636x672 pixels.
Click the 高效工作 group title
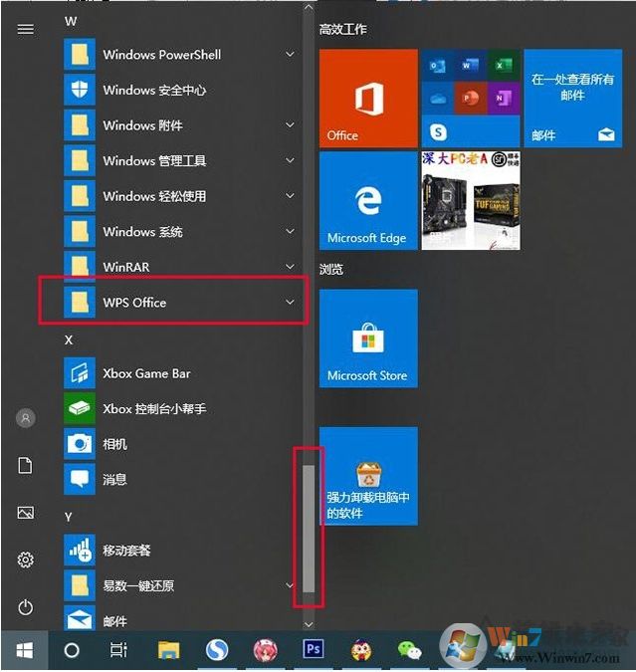point(342,29)
